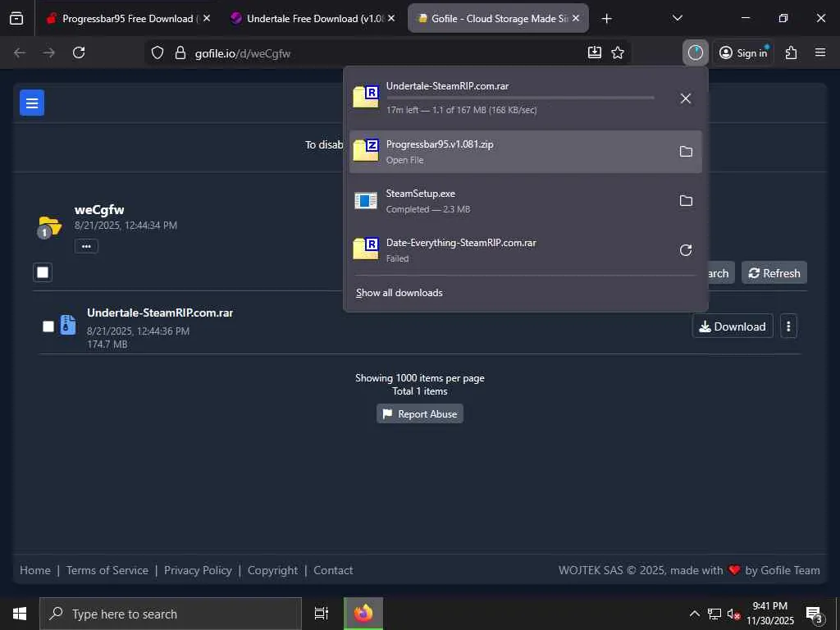The image size is (840, 630).
Task: Reload the current page
Action: pos(79,52)
